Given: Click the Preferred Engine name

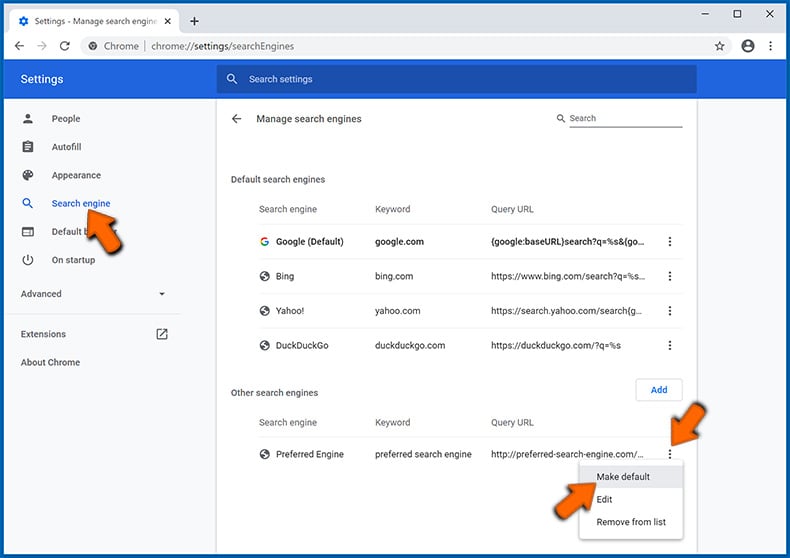Looking at the screenshot, I should 309,454.
